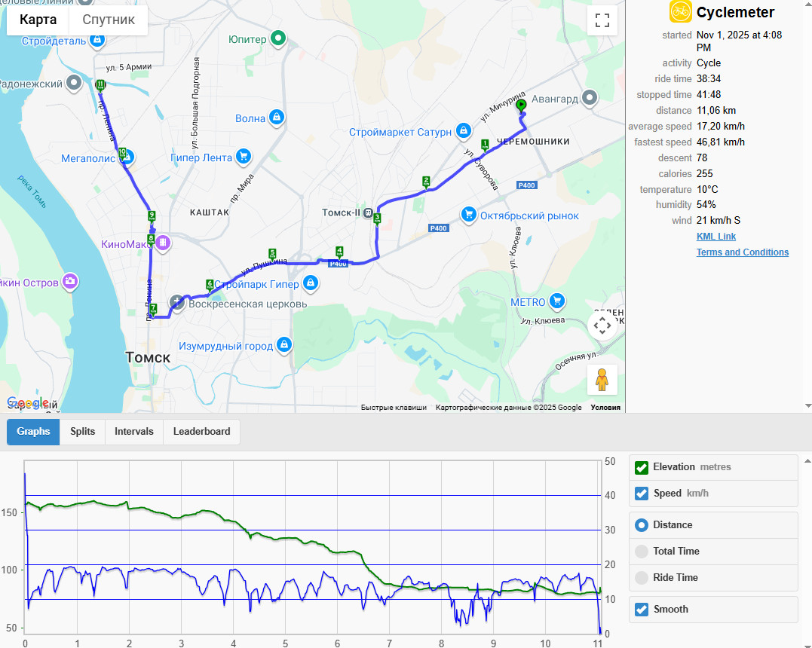Click kilometer 11 finish marker
Viewport: 812px width, 648px height.
[x=100, y=85]
